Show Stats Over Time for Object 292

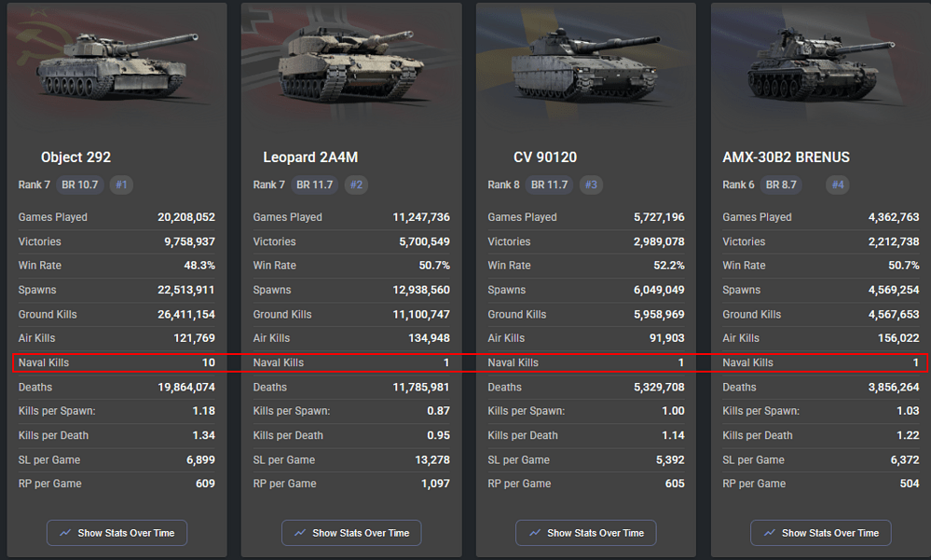(116, 533)
